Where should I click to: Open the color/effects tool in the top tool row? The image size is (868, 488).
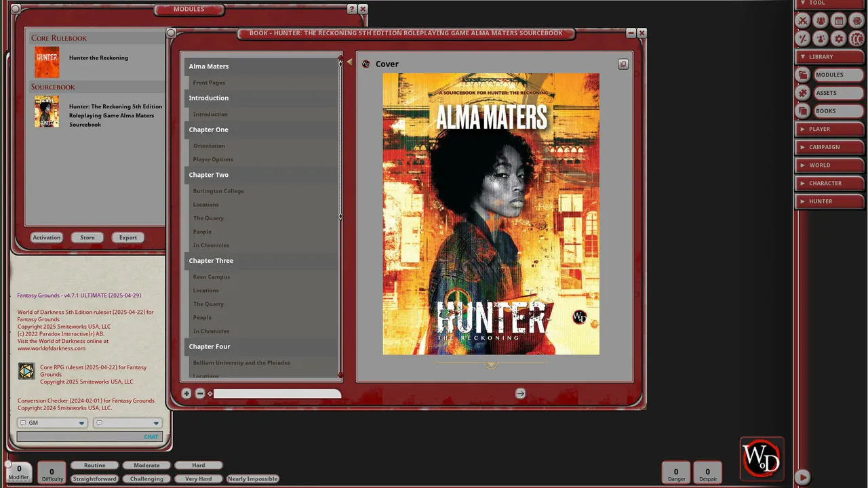point(856,21)
